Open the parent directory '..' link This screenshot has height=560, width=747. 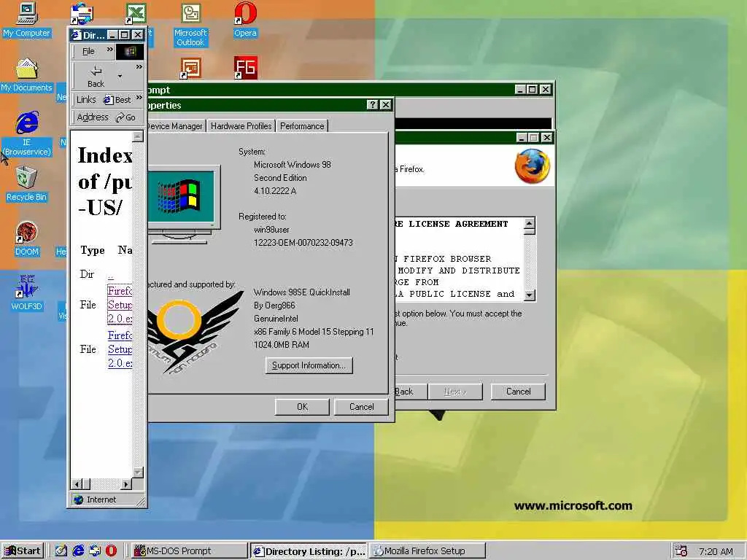pyautogui.click(x=111, y=276)
